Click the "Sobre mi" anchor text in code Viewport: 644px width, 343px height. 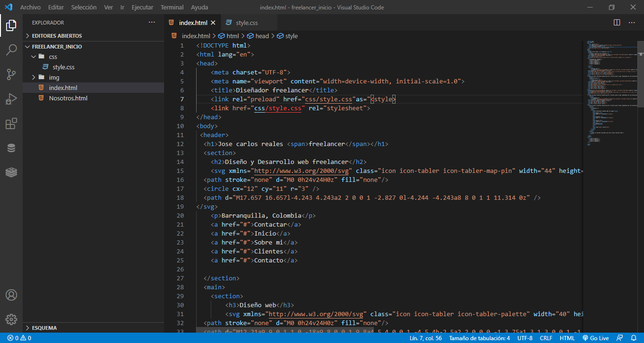[269, 242]
